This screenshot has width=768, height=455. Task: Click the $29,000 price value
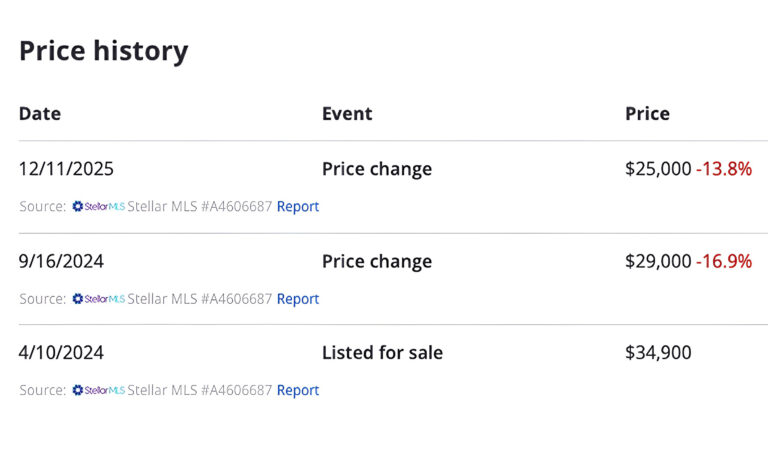[x=658, y=262]
